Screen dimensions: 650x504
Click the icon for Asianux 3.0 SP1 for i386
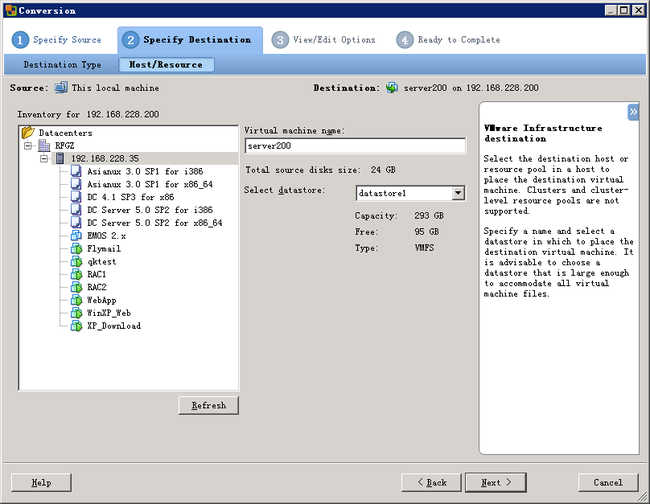[x=76, y=171]
